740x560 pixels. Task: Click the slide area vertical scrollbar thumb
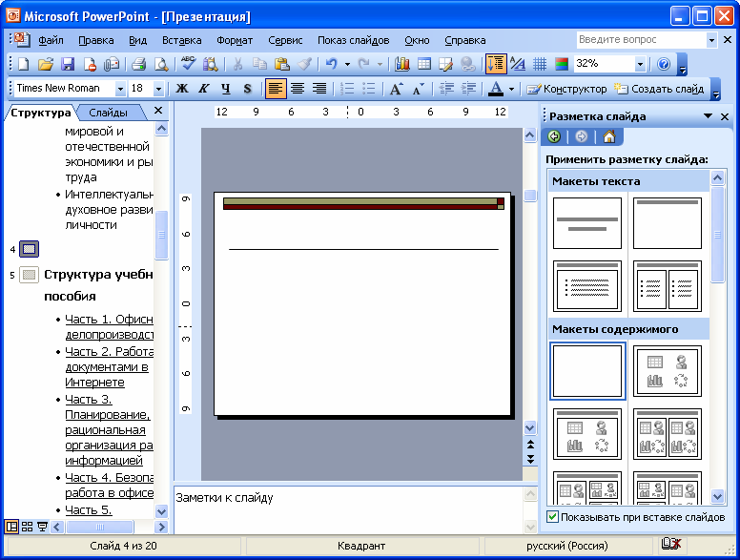tap(530, 196)
